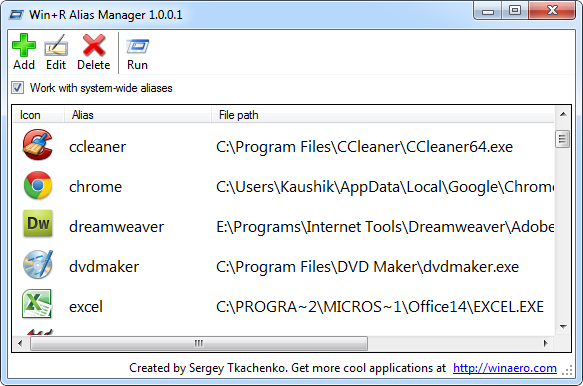Click the Dreamweaver E:\Programs file path
583x386 pixels.
(385, 226)
